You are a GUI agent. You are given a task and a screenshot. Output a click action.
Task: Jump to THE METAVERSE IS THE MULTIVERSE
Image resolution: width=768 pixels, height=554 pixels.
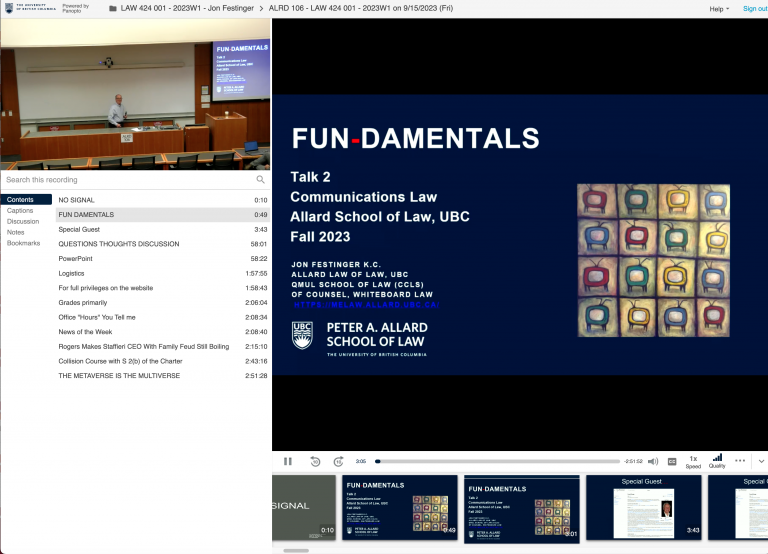(163, 376)
